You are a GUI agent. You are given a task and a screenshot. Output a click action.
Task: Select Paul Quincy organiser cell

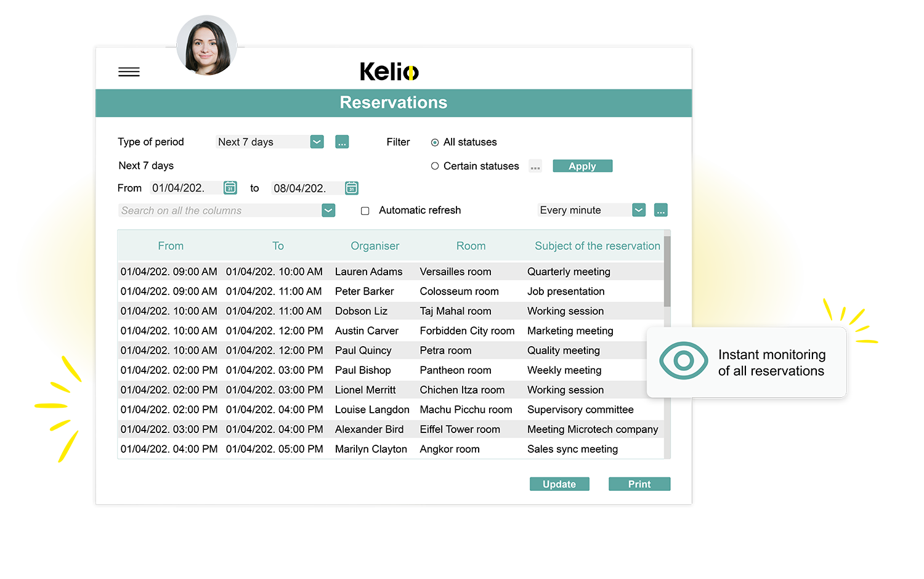tap(363, 350)
